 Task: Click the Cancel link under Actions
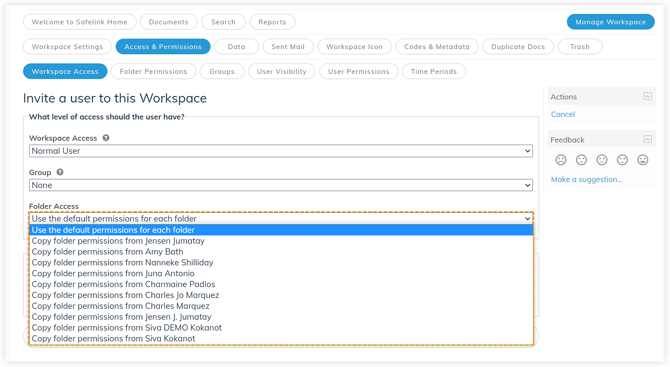point(563,114)
